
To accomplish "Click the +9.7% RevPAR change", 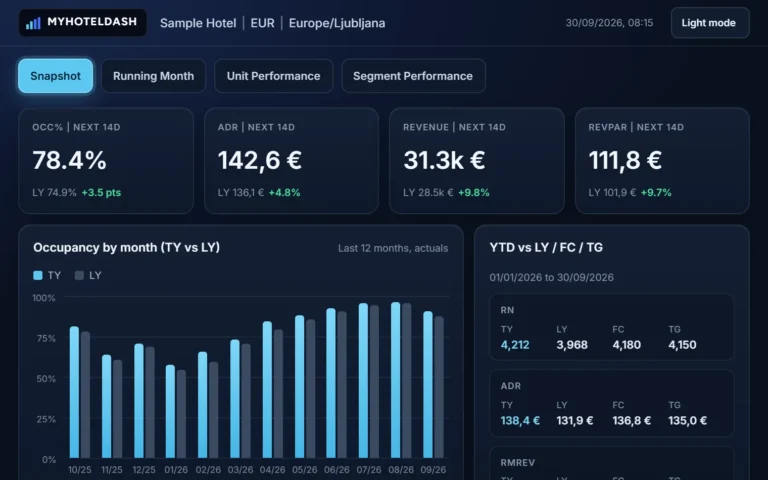I will click(x=656, y=192).
